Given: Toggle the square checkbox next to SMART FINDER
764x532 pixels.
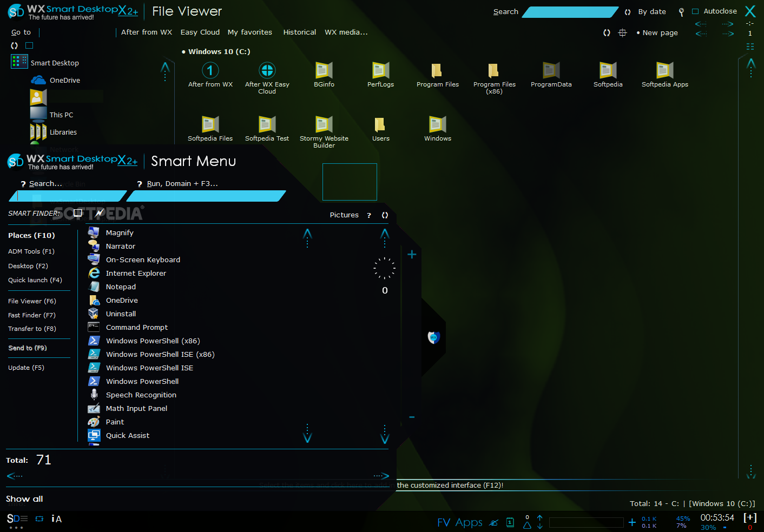Looking at the screenshot, I should 78,213.
